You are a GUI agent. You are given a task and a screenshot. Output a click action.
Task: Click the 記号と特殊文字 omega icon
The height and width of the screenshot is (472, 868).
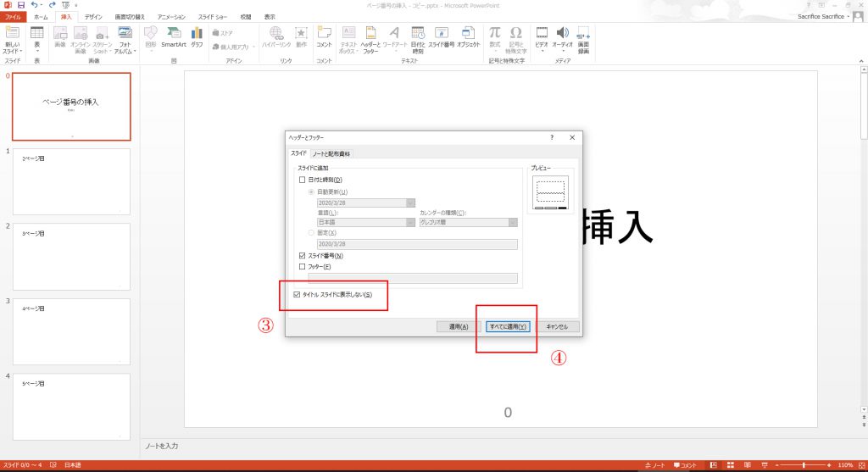pos(516,40)
